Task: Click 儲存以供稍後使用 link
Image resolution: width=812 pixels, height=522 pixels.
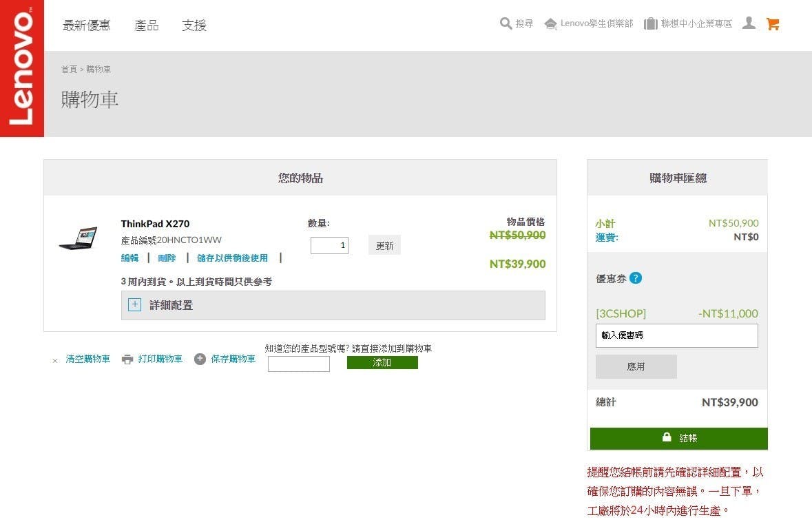Action: pos(233,258)
